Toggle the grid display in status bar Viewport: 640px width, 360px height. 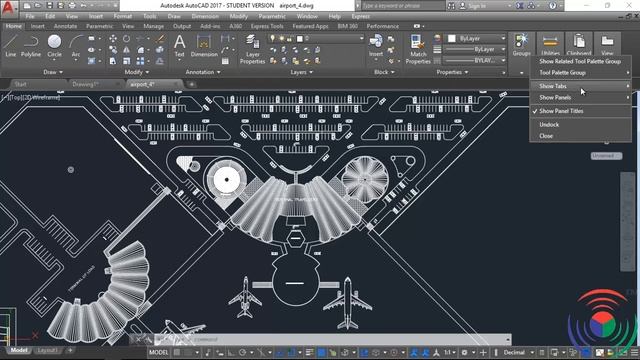coord(177,352)
